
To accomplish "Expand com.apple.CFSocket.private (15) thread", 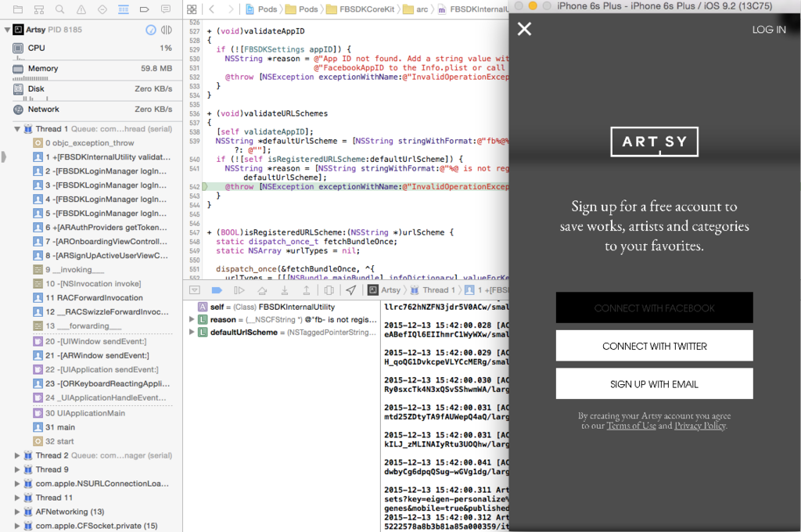I will pyautogui.click(x=17, y=526).
